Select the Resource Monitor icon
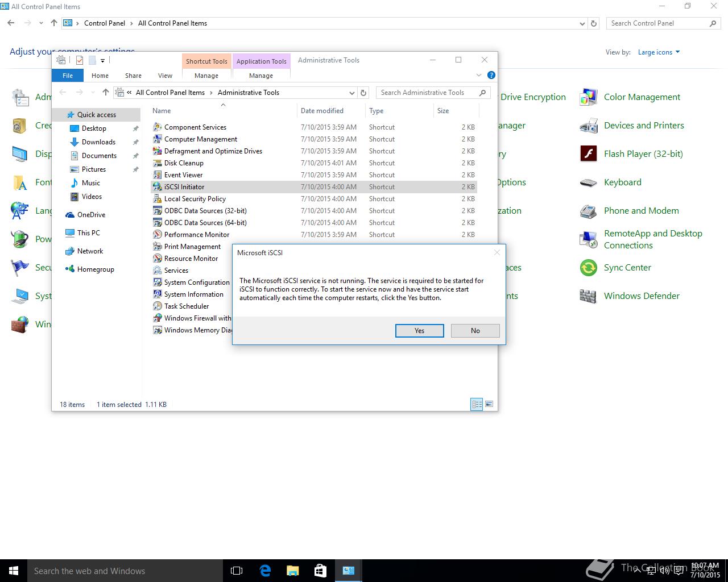 coord(158,259)
